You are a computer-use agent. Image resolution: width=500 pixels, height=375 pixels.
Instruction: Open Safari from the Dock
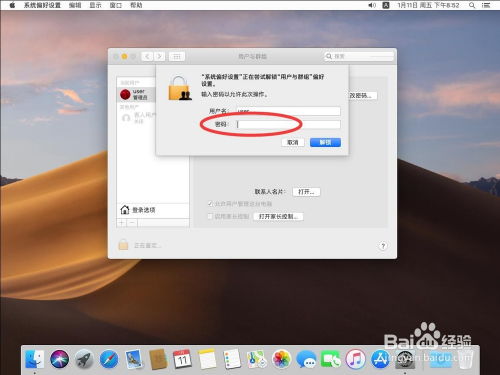109,359
